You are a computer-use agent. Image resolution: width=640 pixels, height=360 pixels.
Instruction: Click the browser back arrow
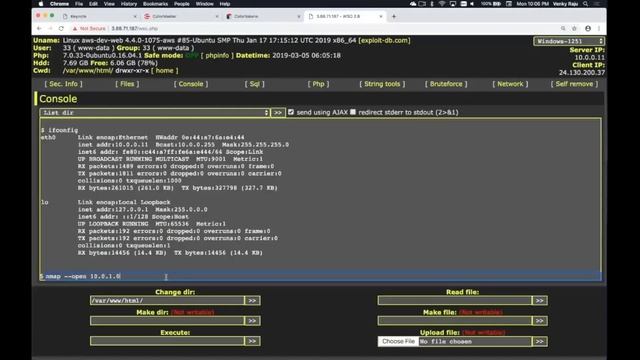[x=39, y=29]
